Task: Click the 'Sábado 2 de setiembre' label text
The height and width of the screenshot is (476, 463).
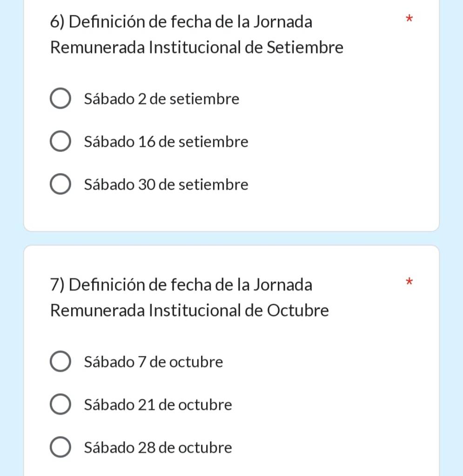Action: [x=161, y=99]
